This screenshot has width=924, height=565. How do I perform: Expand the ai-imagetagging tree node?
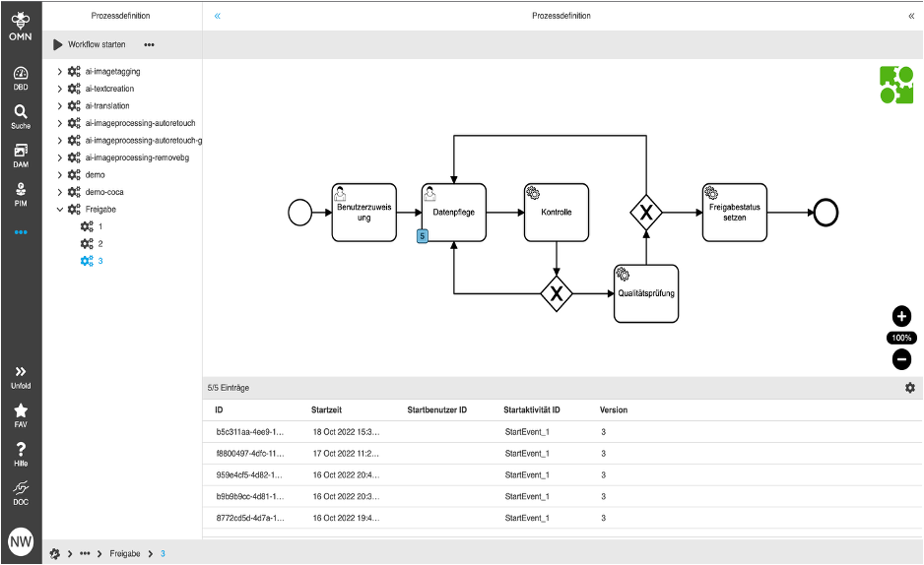tap(60, 72)
